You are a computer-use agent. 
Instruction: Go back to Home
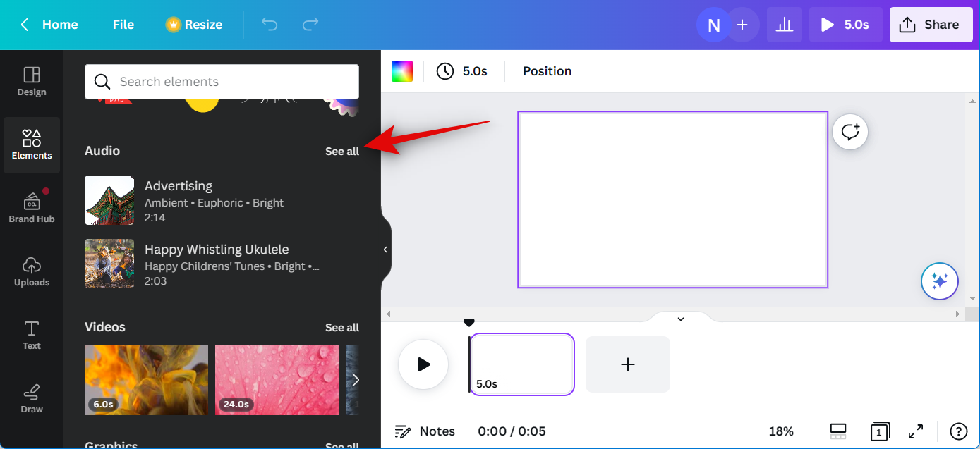[48, 25]
